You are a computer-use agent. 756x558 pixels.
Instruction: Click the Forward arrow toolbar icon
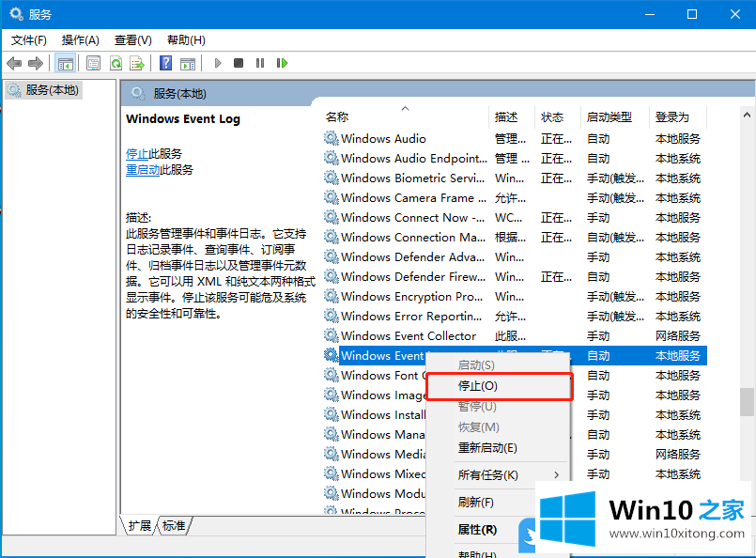click(36, 63)
